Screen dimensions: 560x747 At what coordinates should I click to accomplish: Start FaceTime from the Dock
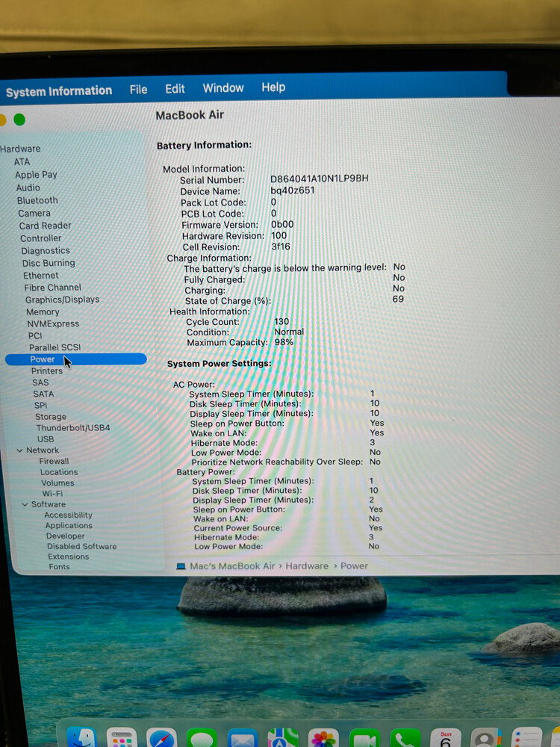(x=364, y=737)
